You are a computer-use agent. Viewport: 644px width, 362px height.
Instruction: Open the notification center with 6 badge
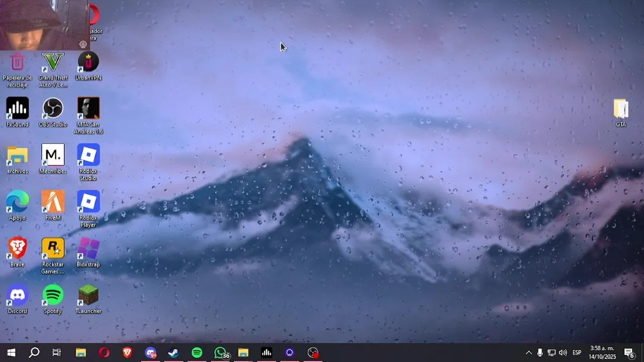(629, 352)
